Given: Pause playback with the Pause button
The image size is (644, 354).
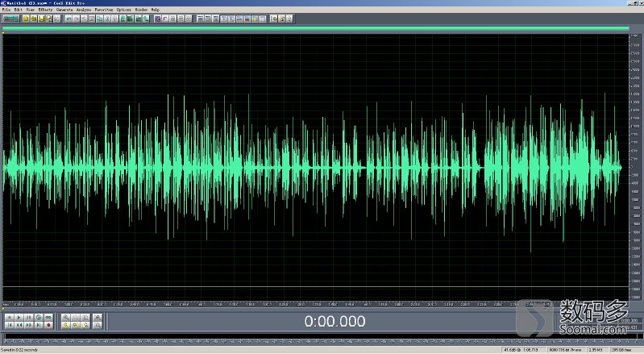Looking at the screenshot, I should click(29, 318).
